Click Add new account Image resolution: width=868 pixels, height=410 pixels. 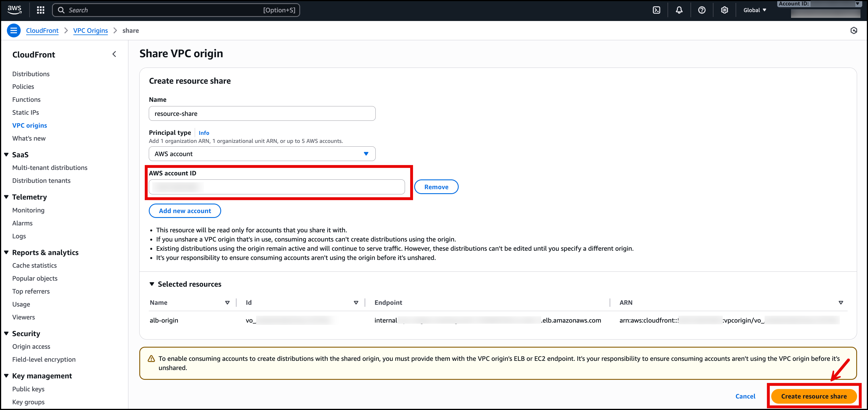pyautogui.click(x=185, y=210)
